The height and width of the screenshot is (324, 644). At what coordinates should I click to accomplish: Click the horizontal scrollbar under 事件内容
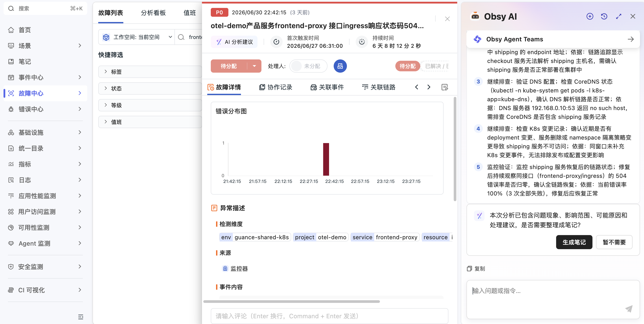tap(292, 302)
